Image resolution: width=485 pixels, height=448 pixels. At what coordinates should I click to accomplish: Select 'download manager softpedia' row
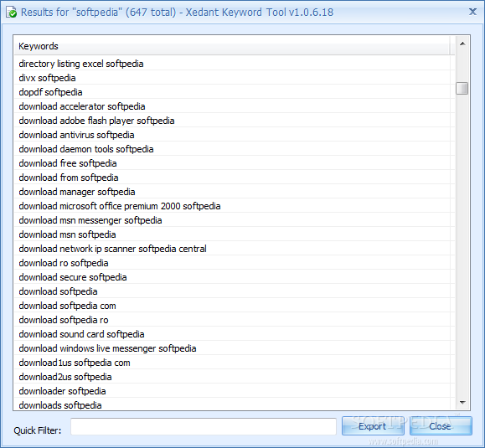(235, 192)
